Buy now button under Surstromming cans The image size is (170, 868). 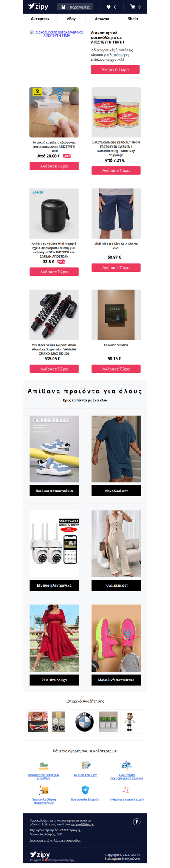click(x=116, y=170)
